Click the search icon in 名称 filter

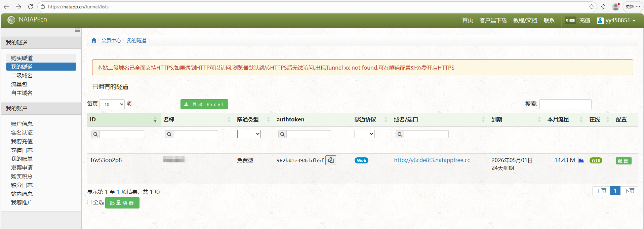[x=169, y=134]
